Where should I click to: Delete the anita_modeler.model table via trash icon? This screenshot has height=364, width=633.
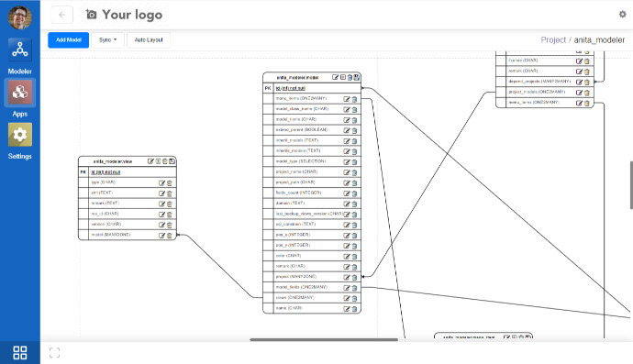350,77
